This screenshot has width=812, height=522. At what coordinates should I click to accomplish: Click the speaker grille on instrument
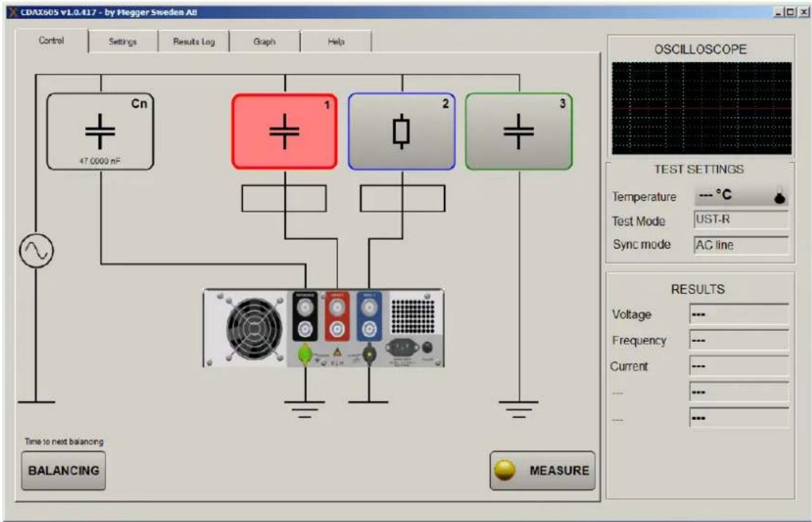413,315
